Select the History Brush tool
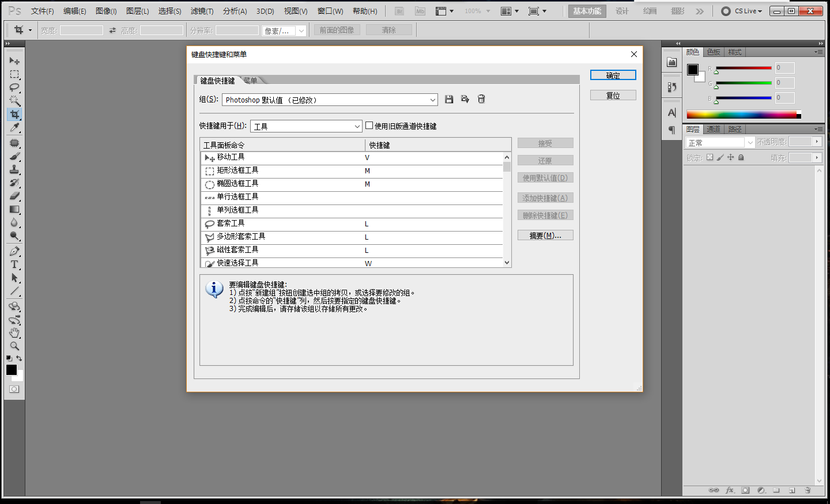The width and height of the screenshot is (830, 504). point(14,183)
